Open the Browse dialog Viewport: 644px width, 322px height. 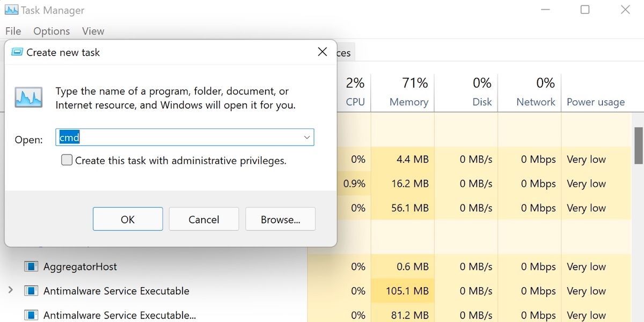pos(280,219)
